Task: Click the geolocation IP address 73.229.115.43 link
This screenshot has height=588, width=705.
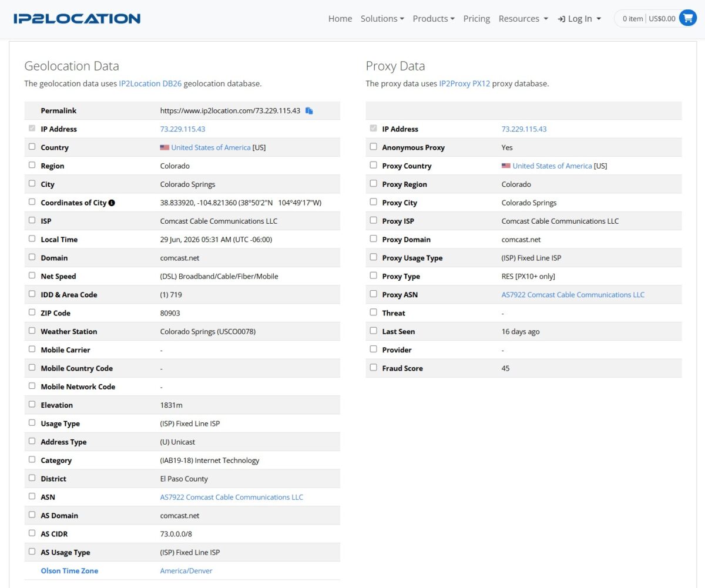Action: tap(183, 129)
